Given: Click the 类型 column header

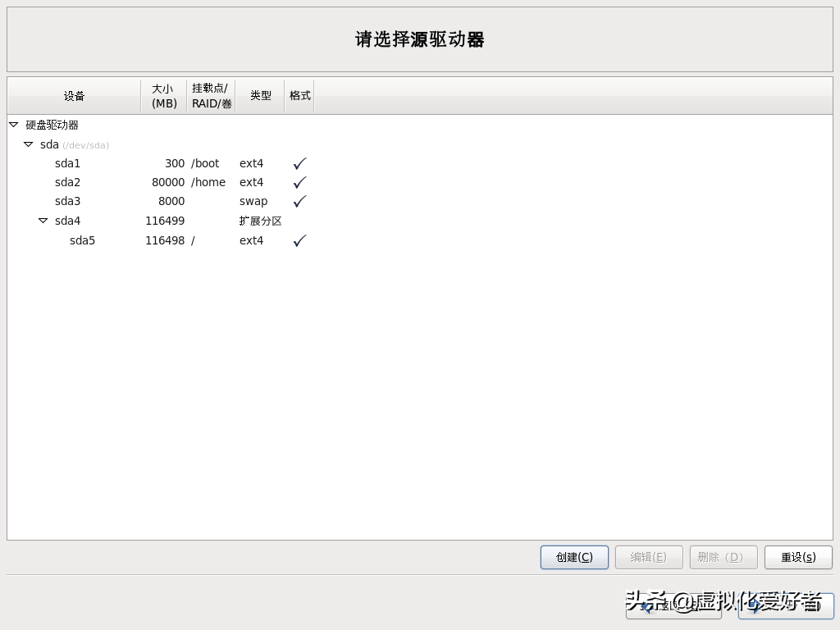Looking at the screenshot, I should 260,95.
